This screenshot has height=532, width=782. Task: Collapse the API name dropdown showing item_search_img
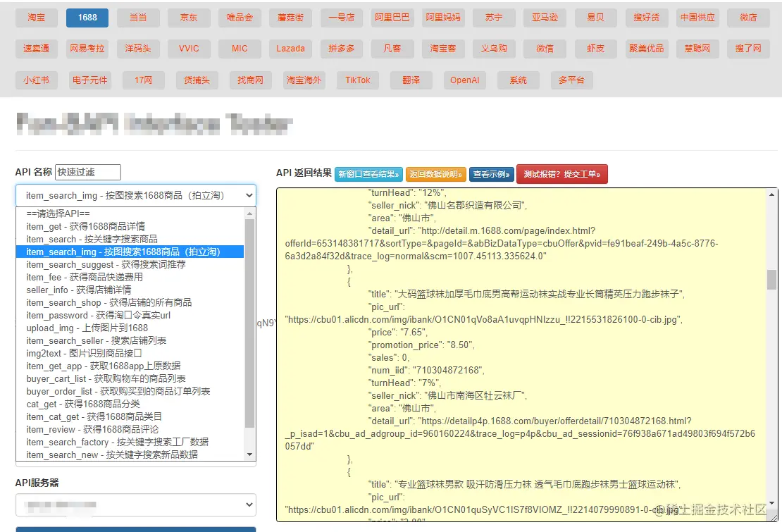point(136,195)
